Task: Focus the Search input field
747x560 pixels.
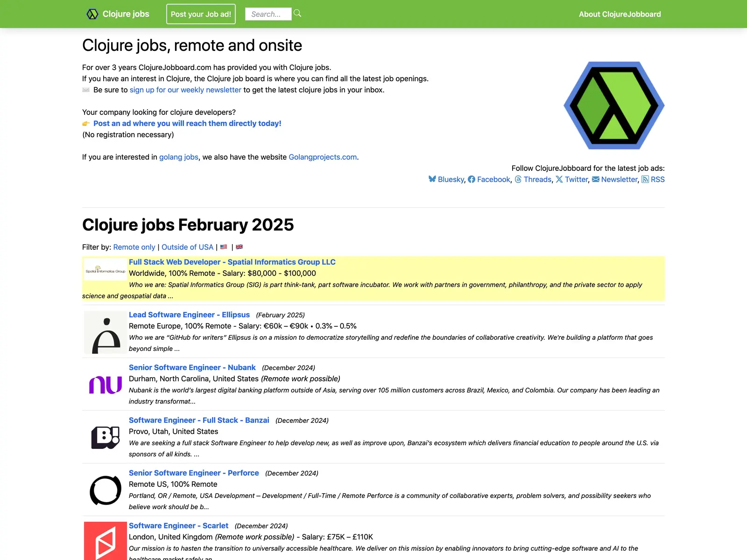Action: 268,14
